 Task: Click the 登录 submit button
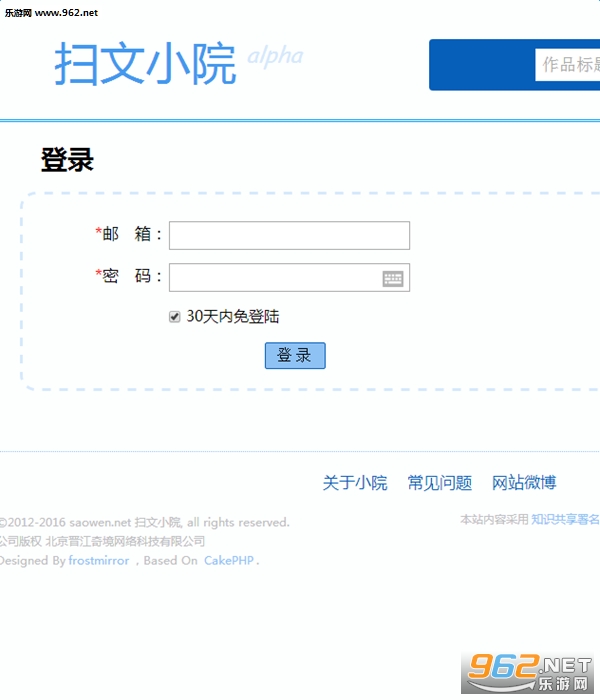pos(295,355)
